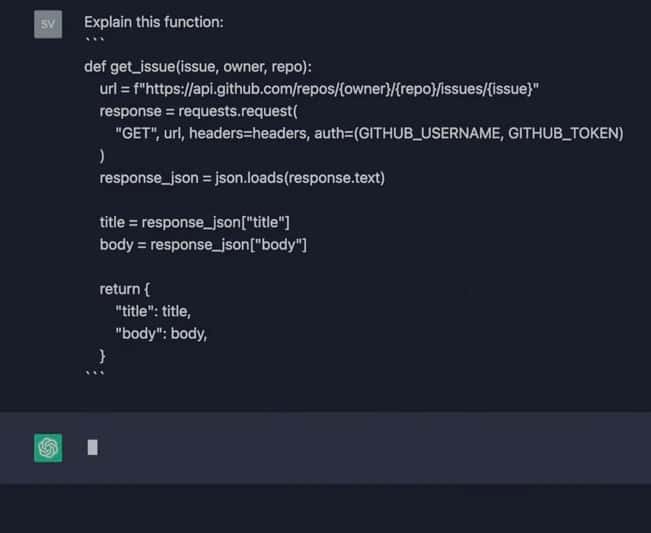
Task: Click the 'response_json = json.loads(response.text)' line
Action: point(242,178)
